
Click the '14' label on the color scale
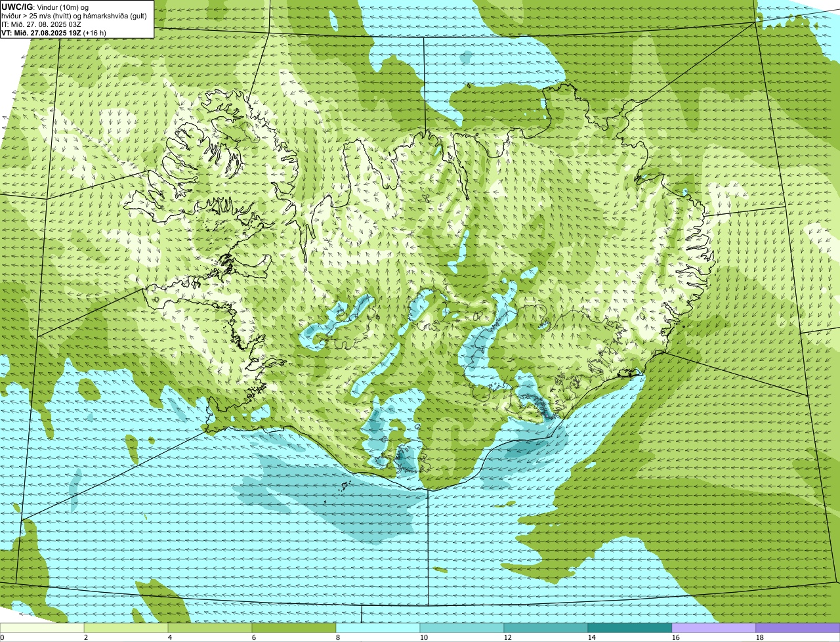pos(592,637)
